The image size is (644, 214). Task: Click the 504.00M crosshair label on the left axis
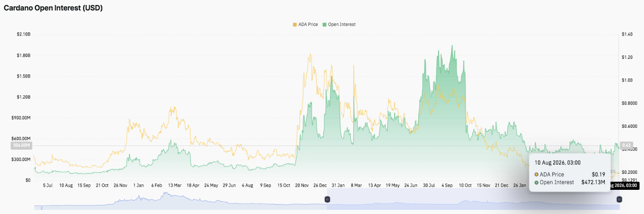(x=21, y=146)
